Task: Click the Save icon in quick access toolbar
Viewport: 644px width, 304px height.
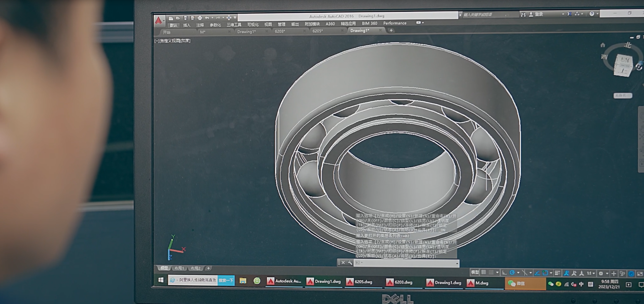Action: point(185,18)
